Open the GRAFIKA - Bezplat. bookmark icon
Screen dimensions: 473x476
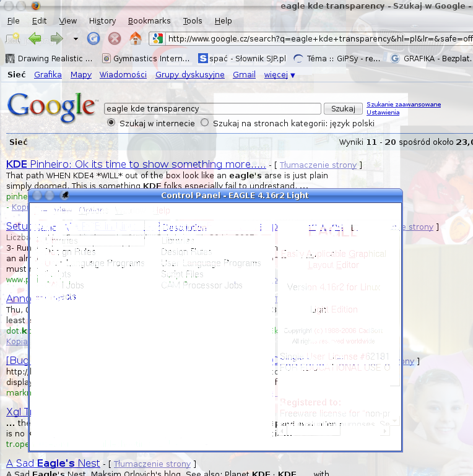(394, 58)
